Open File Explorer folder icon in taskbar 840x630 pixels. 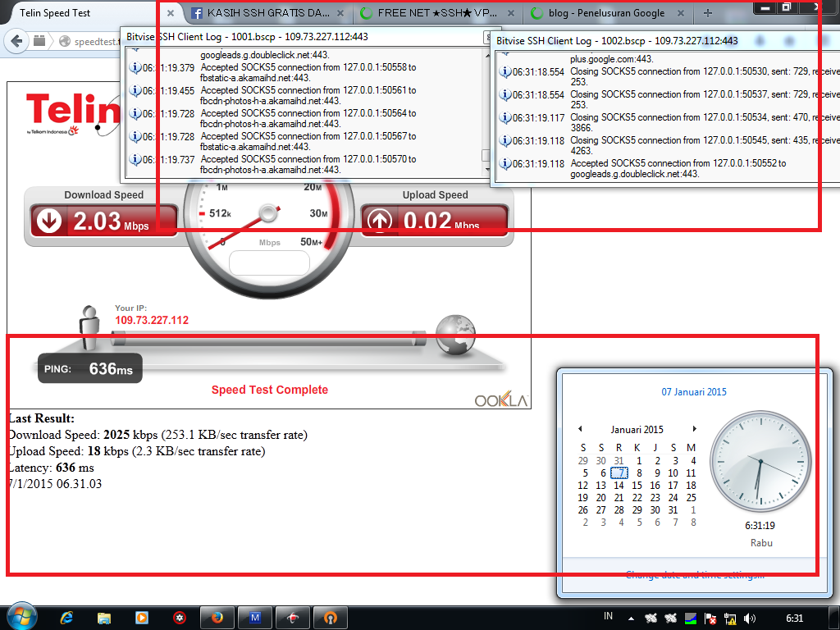(x=104, y=619)
